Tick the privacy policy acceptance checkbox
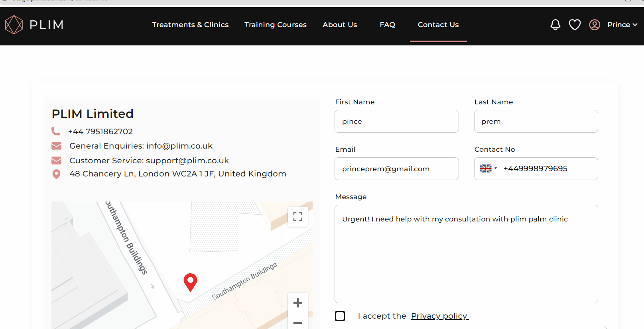Screen dimensions: 644x329 340,316
